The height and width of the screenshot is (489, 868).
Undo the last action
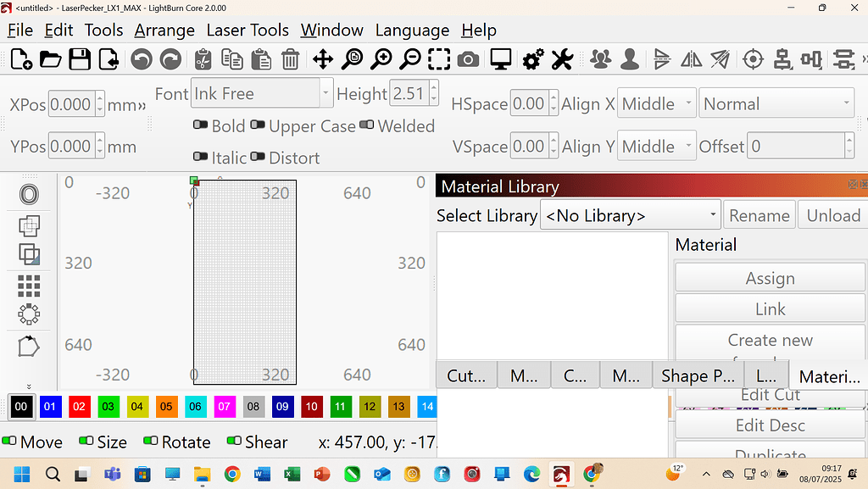pyautogui.click(x=142, y=59)
